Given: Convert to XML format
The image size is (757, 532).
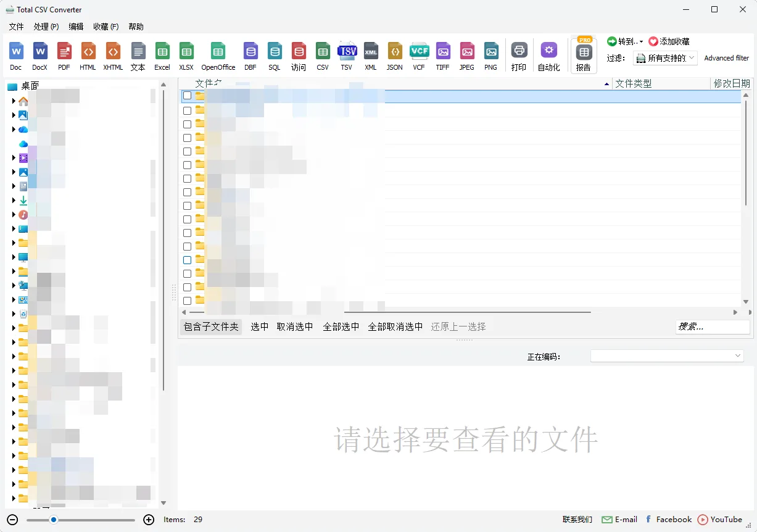Looking at the screenshot, I should [x=371, y=56].
